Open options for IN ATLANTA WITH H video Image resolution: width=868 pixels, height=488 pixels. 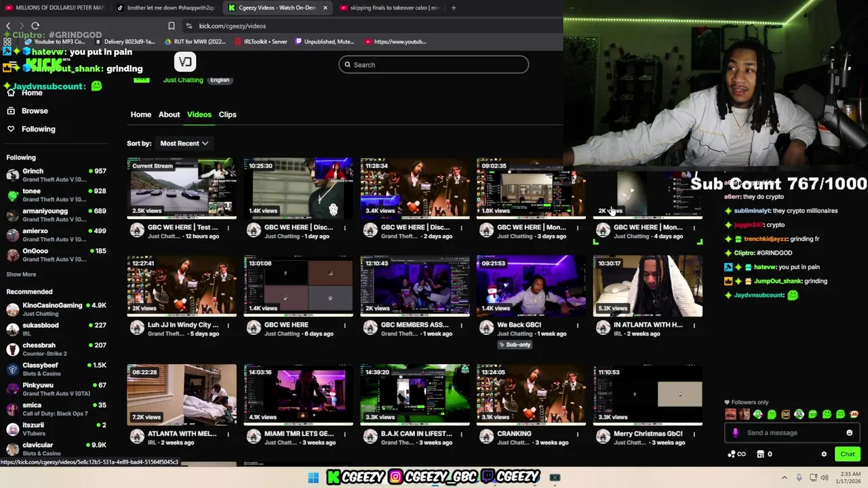pyautogui.click(x=694, y=325)
